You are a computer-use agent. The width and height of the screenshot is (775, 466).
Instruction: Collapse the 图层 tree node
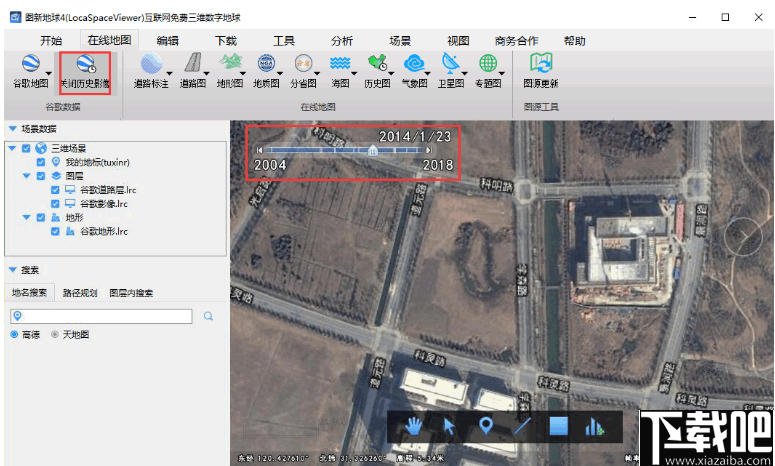[x=26, y=176]
